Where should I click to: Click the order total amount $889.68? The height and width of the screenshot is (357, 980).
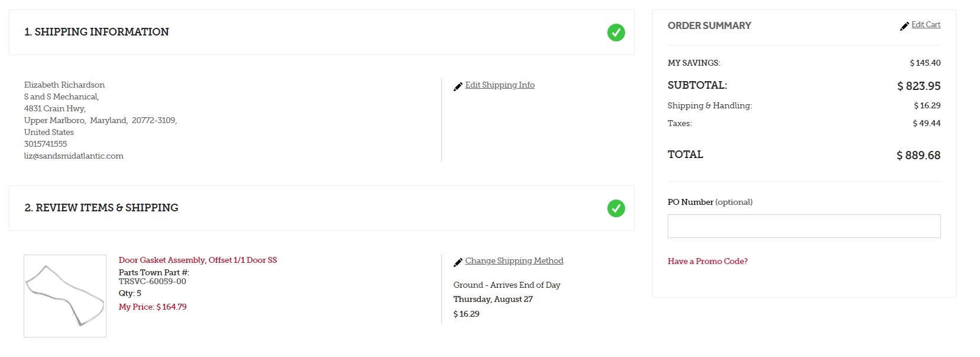(918, 156)
